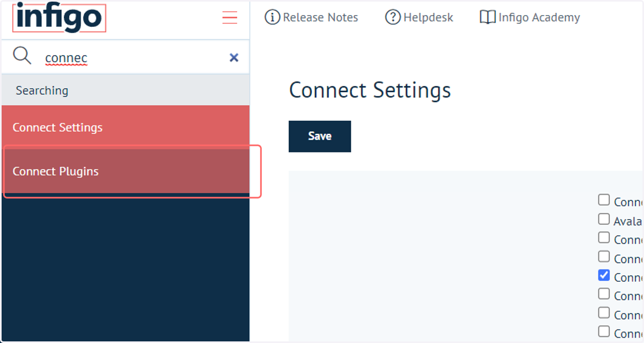Uncheck the checked blue checkbox

(604, 275)
